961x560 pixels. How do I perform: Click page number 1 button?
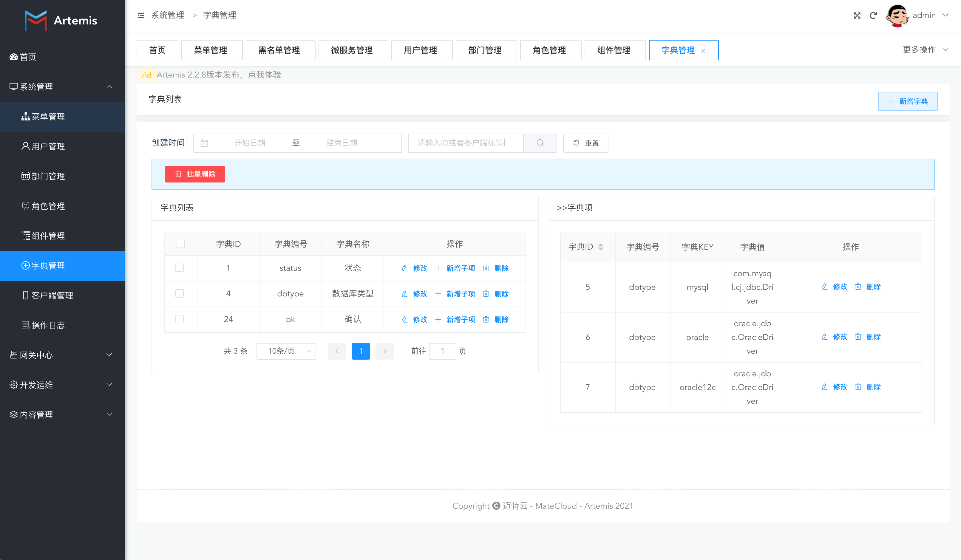coord(361,351)
